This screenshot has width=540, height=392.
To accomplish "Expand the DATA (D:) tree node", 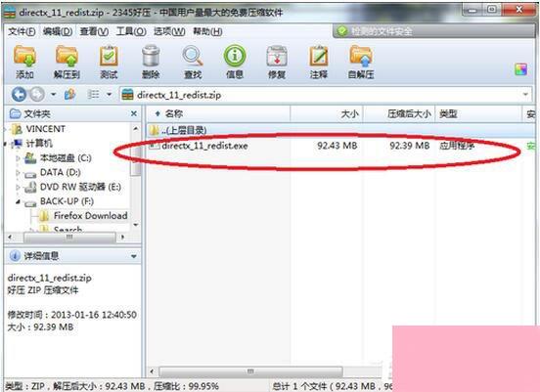I will [18, 173].
